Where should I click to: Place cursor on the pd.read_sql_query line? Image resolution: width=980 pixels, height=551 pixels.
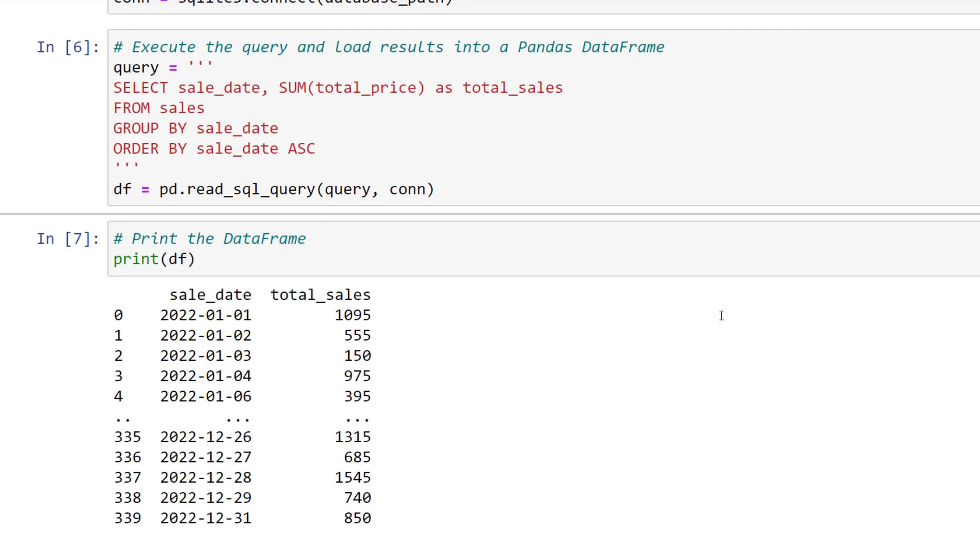[x=296, y=189]
